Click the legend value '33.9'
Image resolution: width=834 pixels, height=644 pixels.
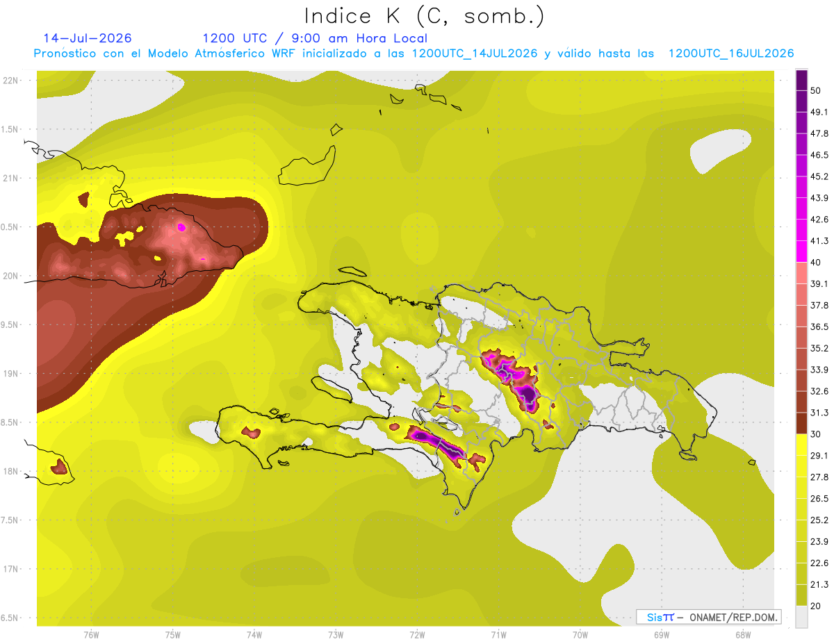point(819,370)
